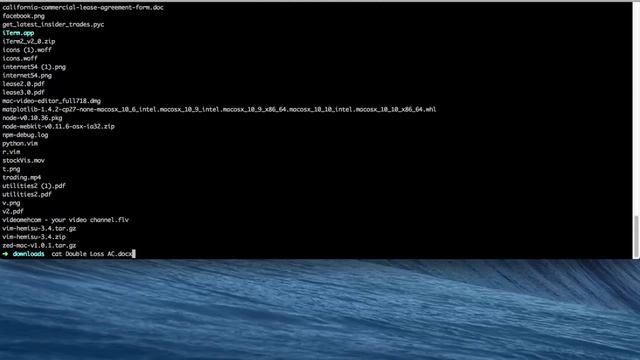Click vim-hemisu-3.4.tar.gz in the listing
The height and width of the screenshot is (360, 640).
point(39,229)
